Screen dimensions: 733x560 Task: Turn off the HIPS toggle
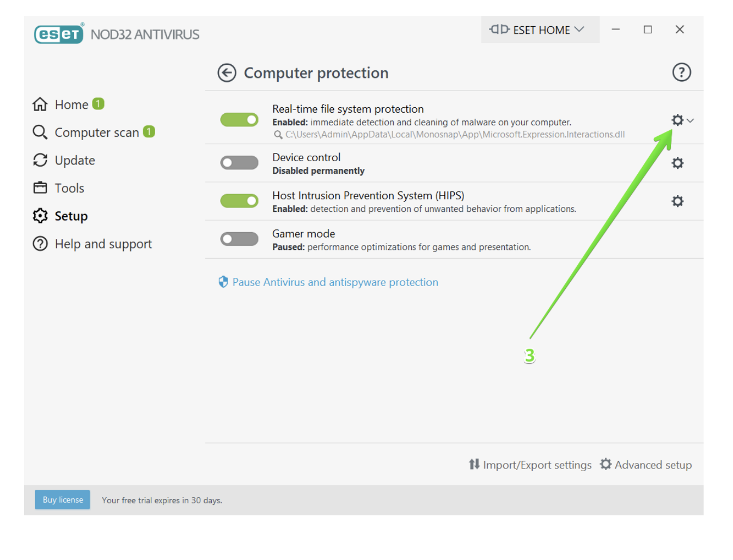[x=239, y=200]
